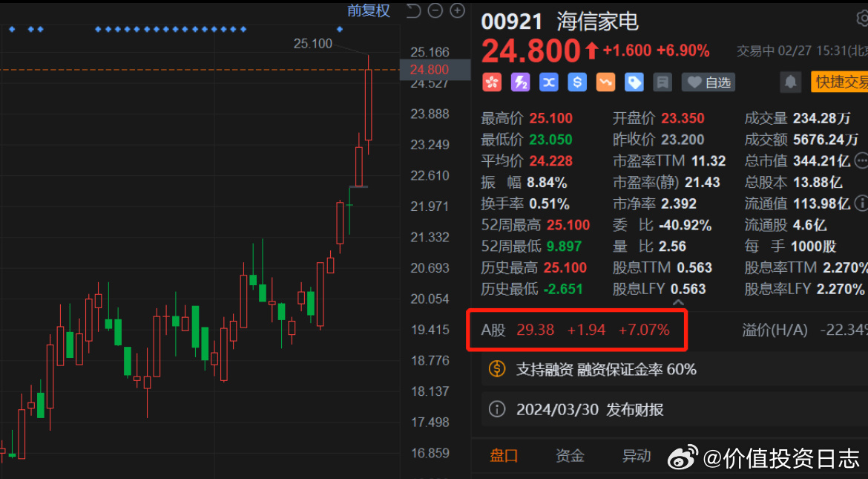
Task: Click the info icon beside 流通值
Action: (x=861, y=203)
